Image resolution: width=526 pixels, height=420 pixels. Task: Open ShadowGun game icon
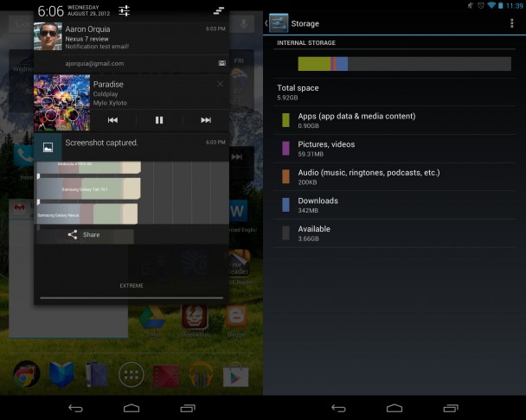pyautogui.click(x=195, y=317)
